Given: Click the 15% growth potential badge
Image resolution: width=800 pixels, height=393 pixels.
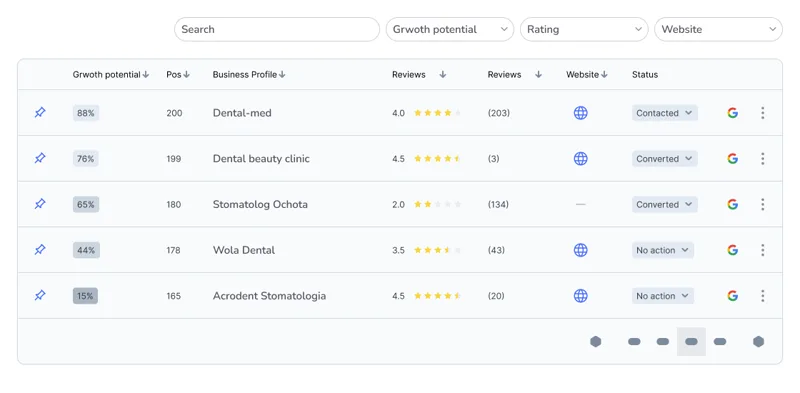Looking at the screenshot, I should [85, 296].
